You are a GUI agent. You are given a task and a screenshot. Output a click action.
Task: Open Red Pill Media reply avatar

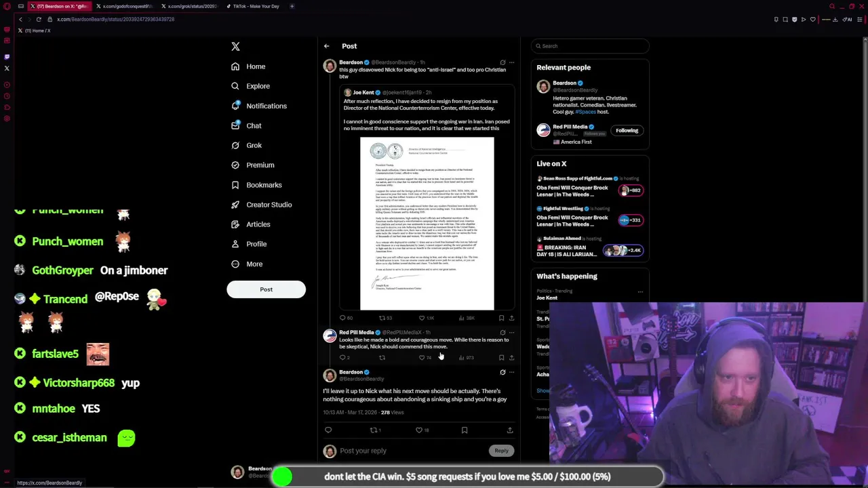[330, 336]
